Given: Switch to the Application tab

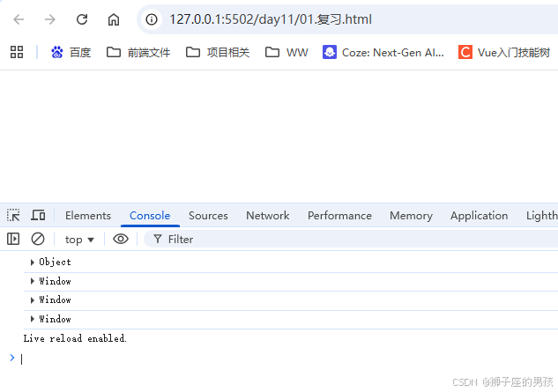Looking at the screenshot, I should [479, 216].
